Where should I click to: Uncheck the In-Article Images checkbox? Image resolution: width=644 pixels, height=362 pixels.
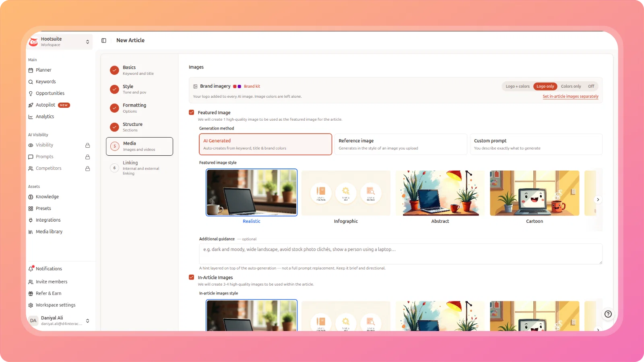[x=192, y=277]
